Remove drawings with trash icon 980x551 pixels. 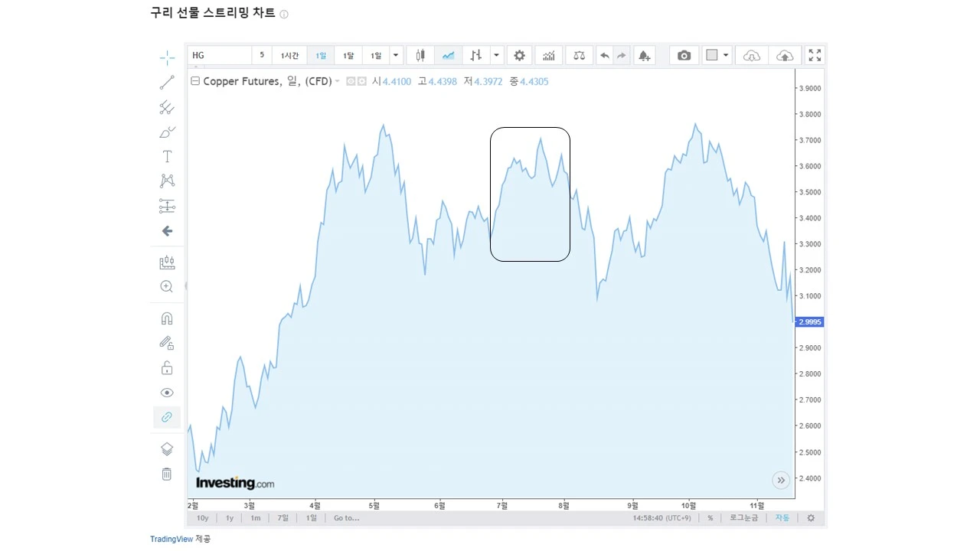[167, 474]
